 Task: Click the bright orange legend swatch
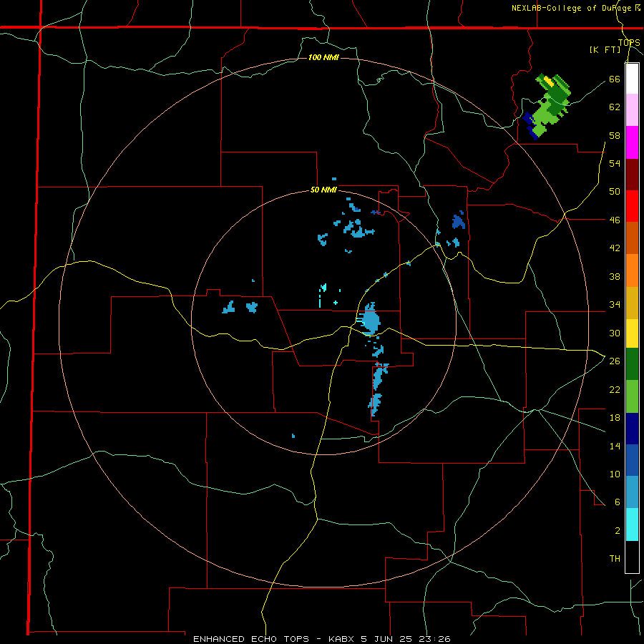click(632, 270)
